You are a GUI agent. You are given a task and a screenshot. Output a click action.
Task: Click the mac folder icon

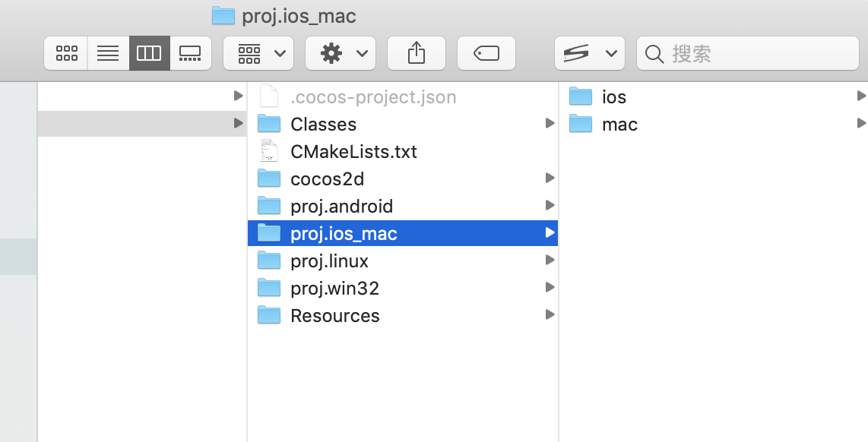(x=581, y=124)
